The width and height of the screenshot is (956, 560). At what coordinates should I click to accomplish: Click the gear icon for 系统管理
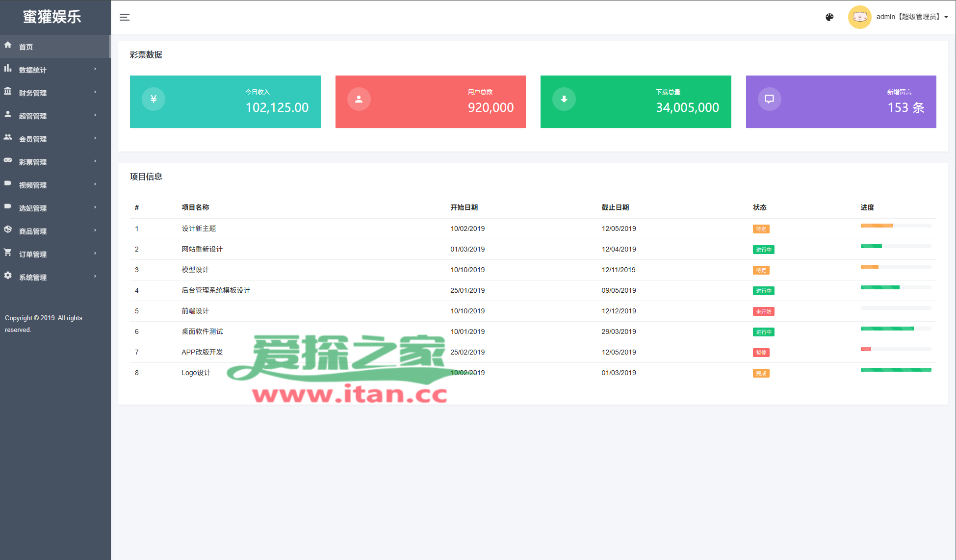tap(8, 276)
